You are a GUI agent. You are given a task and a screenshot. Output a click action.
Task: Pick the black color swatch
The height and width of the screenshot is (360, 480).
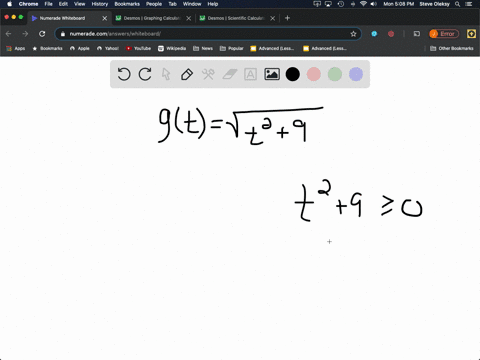[x=293, y=74]
